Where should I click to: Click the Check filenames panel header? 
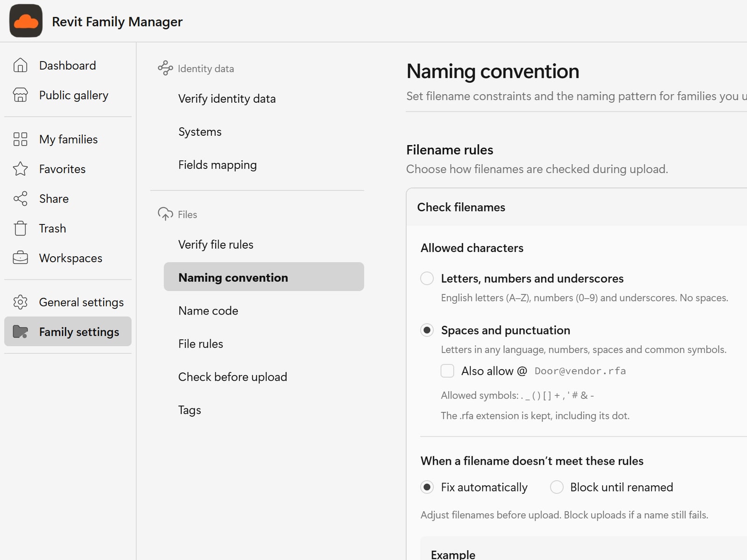coord(577,207)
